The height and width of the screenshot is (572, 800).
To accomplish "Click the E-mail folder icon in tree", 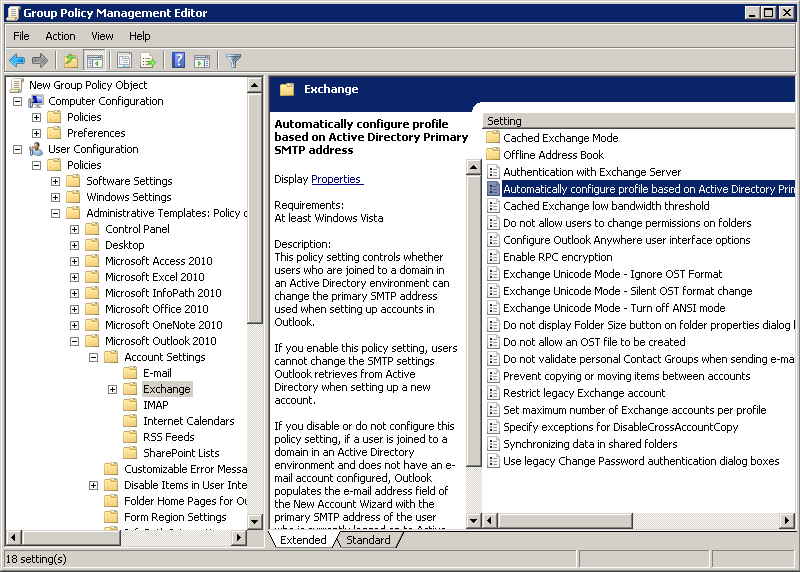I will click(x=130, y=373).
